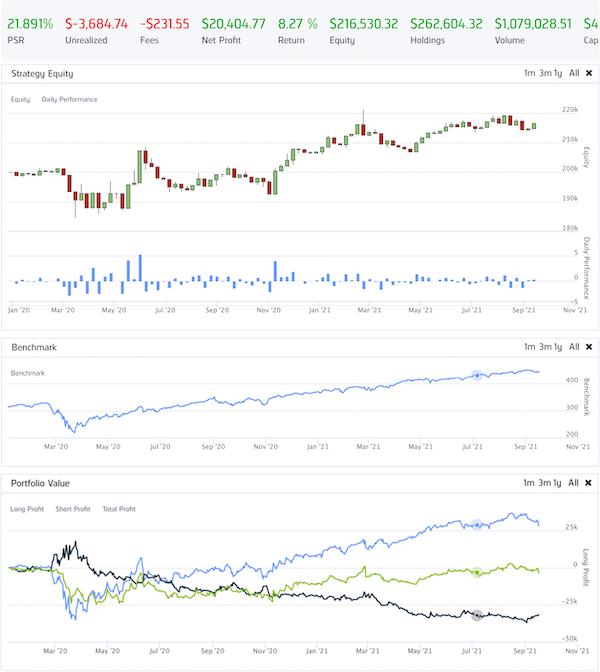Set Strategy Equity range to 1m
This screenshot has width=600, height=672.
point(529,73)
